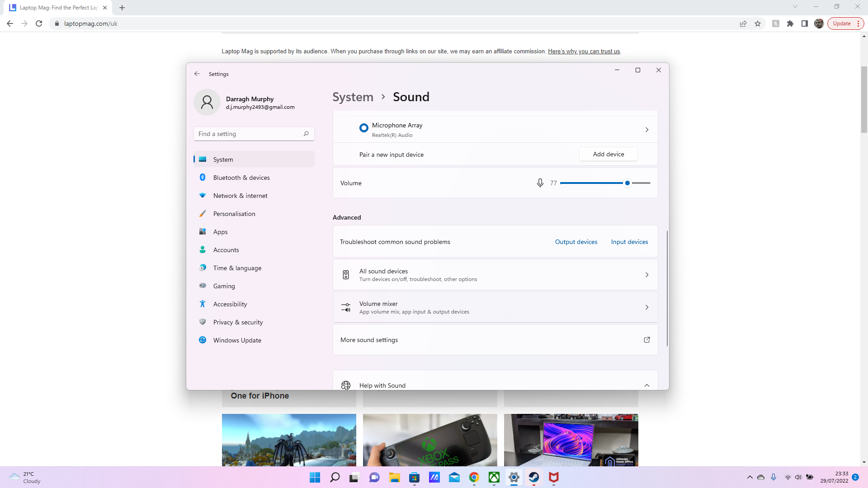Click the Volume Mixer settings arrow
Screen dimensions: 868x488
pyautogui.click(x=647, y=307)
